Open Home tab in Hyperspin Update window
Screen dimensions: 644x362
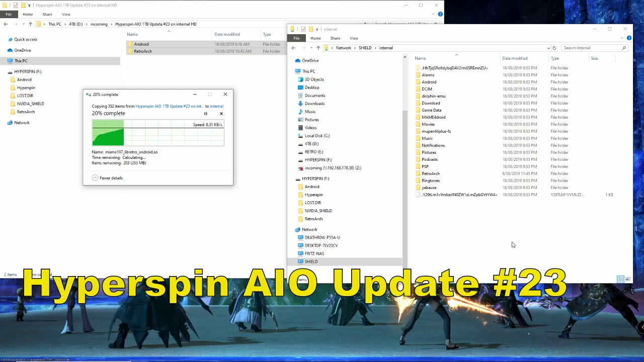coord(28,15)
